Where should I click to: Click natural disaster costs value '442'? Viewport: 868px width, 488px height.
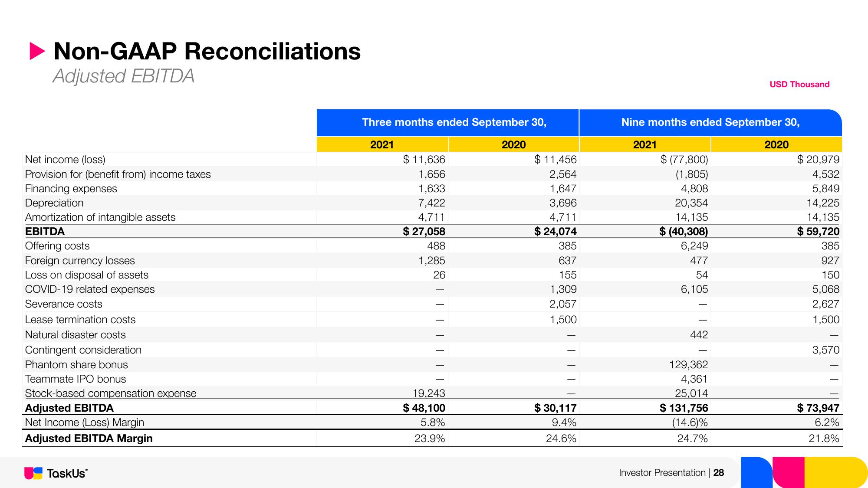click(x=699, y=335)
